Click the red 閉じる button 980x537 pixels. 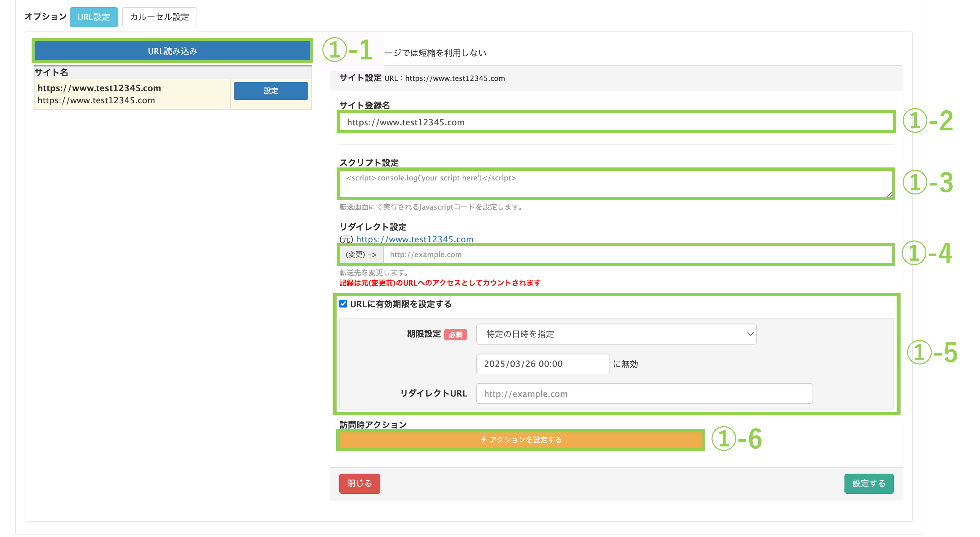[359, 483]
